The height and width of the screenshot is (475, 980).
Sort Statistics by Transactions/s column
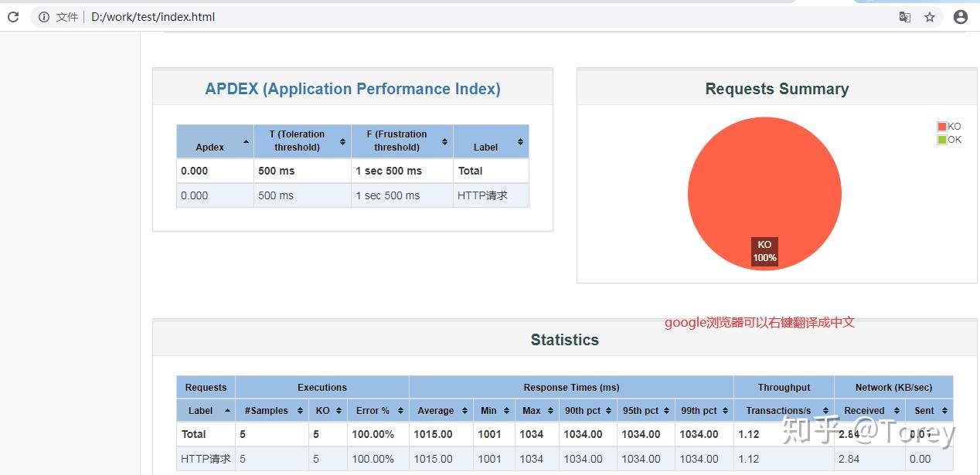point(784,410)
